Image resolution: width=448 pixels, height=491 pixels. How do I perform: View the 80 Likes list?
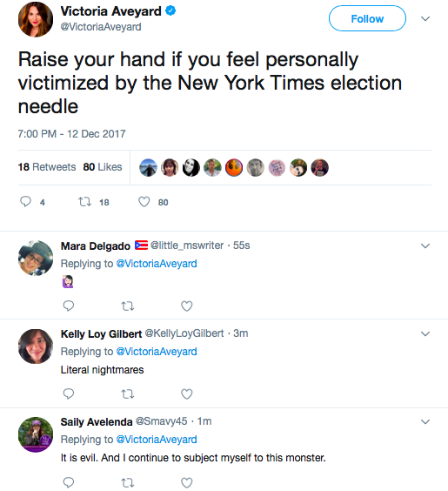pos(103,167)
